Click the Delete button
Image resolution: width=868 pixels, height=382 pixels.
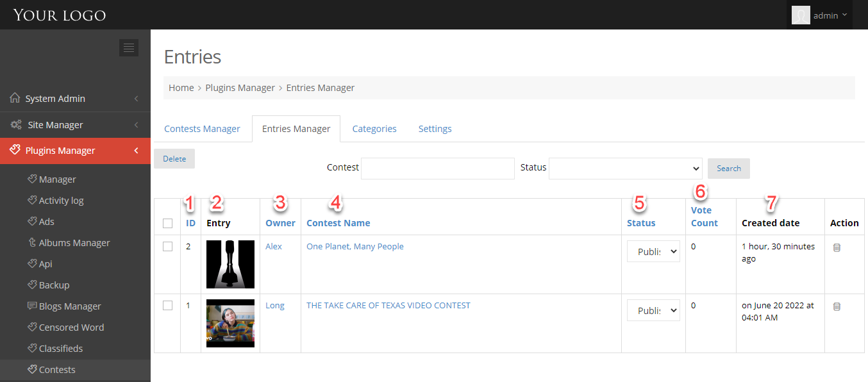tap(174, 159)
